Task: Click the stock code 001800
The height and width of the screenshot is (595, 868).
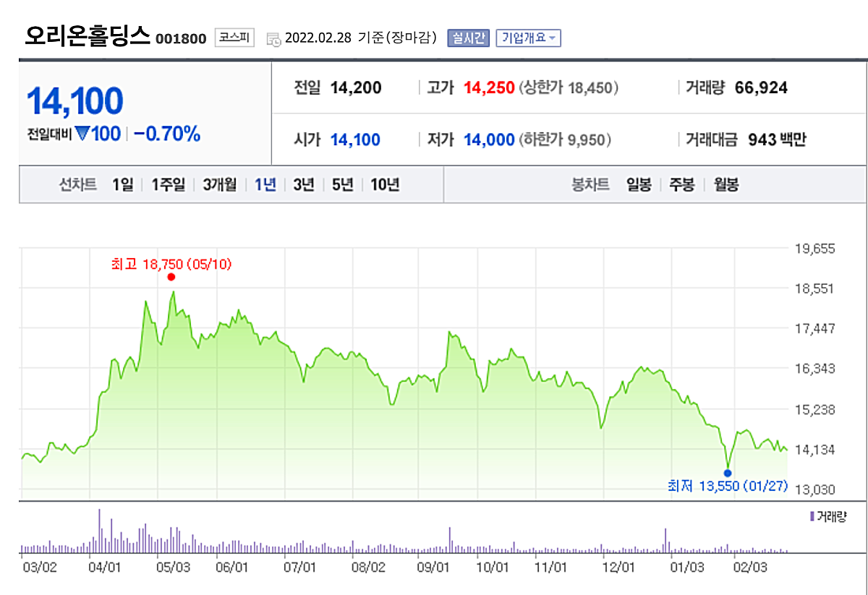Action: [x=181, y=39]
